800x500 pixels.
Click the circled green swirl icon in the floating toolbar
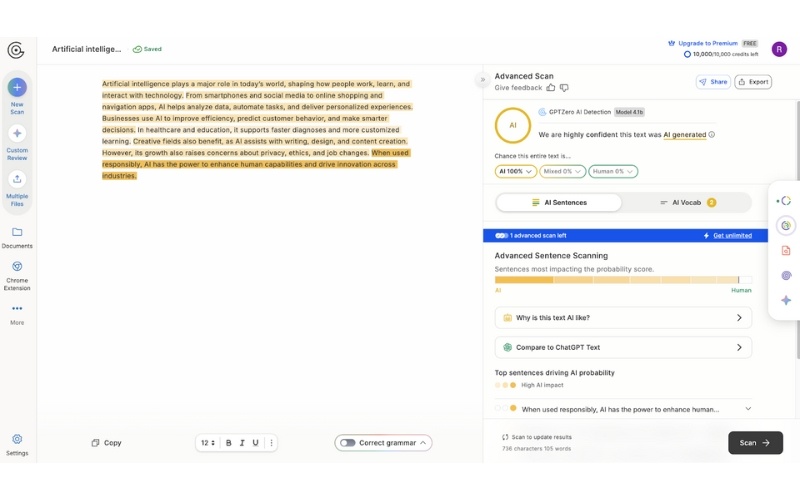[x=786, y=225]
